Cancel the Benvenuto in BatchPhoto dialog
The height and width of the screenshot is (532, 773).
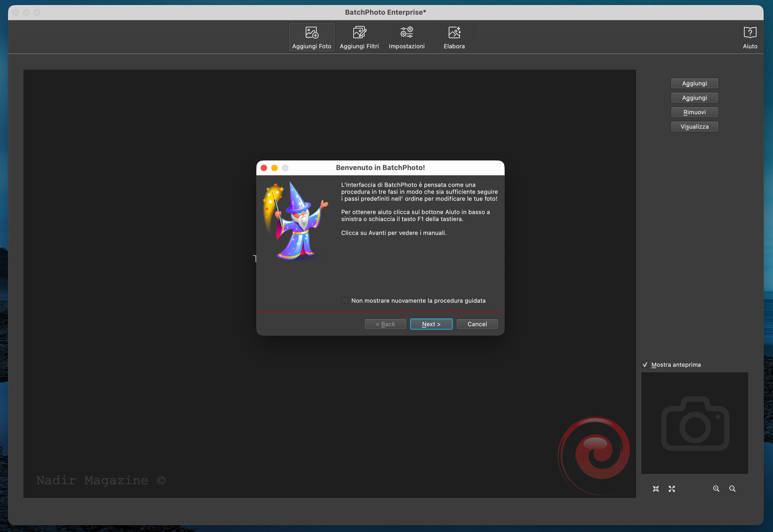coord(477,324)
